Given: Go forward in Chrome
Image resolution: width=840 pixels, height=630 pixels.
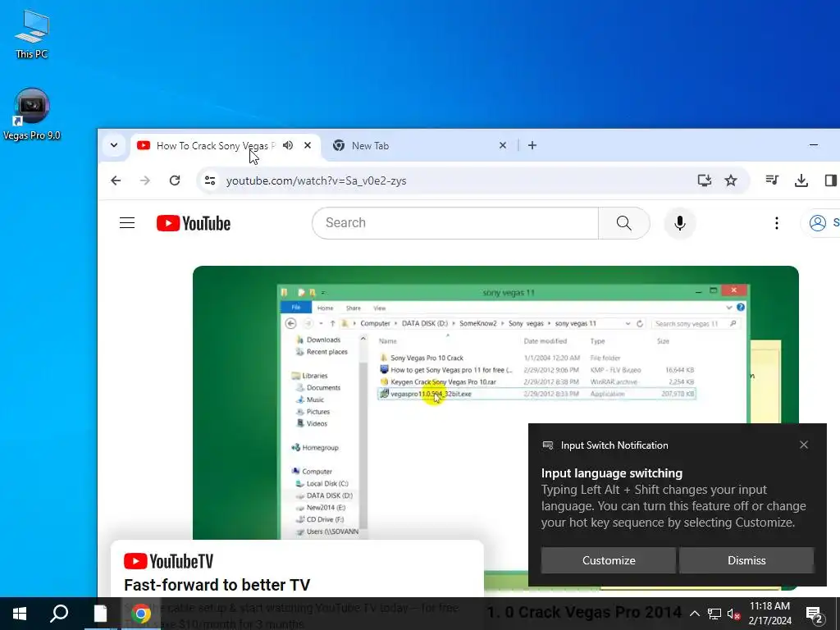Looking at the screenshot, I should (x=145, y=180).
